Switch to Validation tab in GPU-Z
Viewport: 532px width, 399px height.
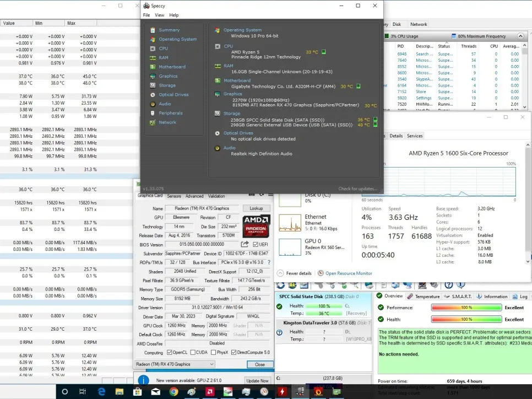(216, 196)
